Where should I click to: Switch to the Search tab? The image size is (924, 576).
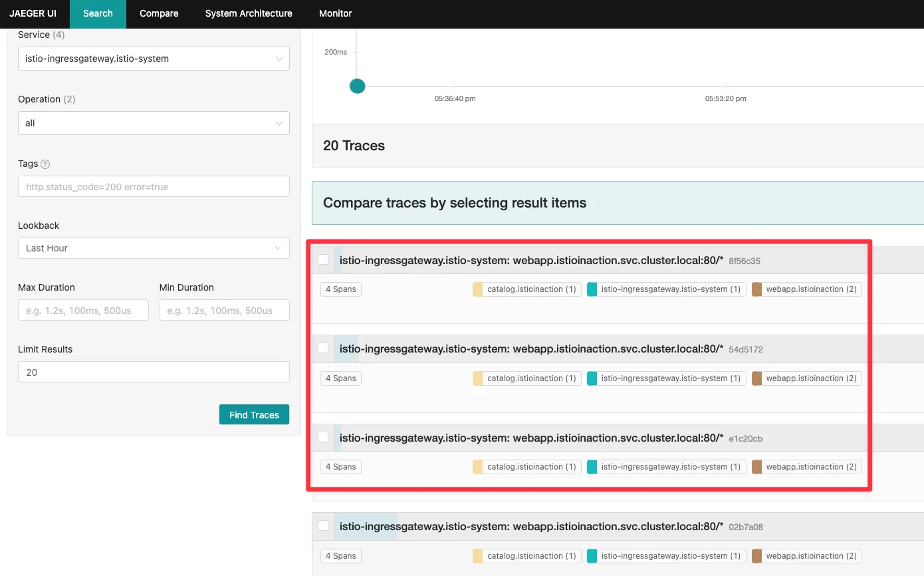pyautogui.click(x=98, y=14)
